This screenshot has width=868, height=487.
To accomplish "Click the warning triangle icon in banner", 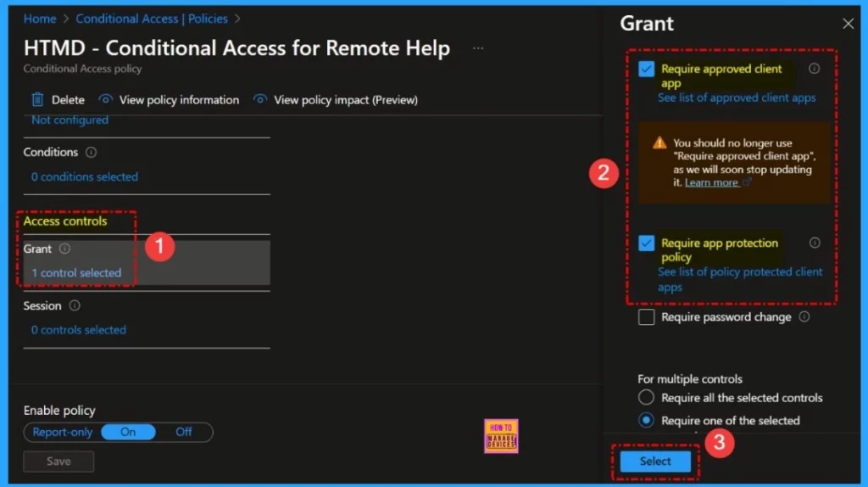I will click(x=659, y=143).
